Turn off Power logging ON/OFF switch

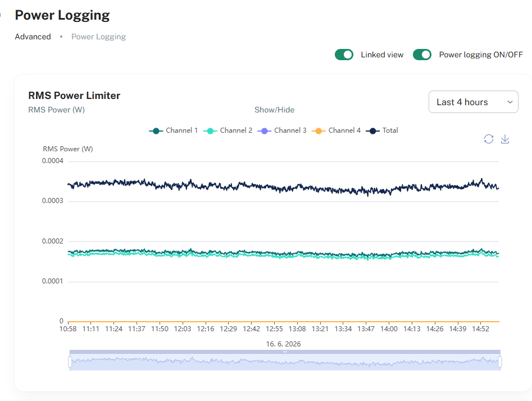coord(422,55)
